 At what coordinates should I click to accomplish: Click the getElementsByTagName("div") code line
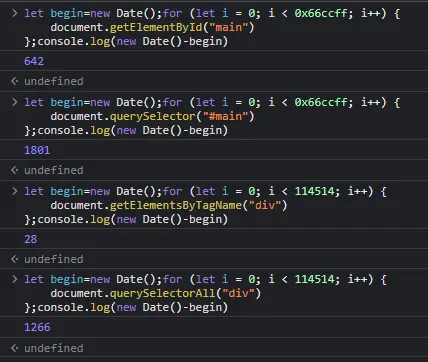[x=169, y=205]
